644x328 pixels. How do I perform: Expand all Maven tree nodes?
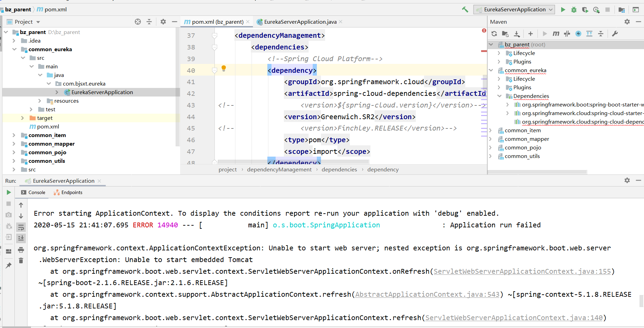coord(589,34)
